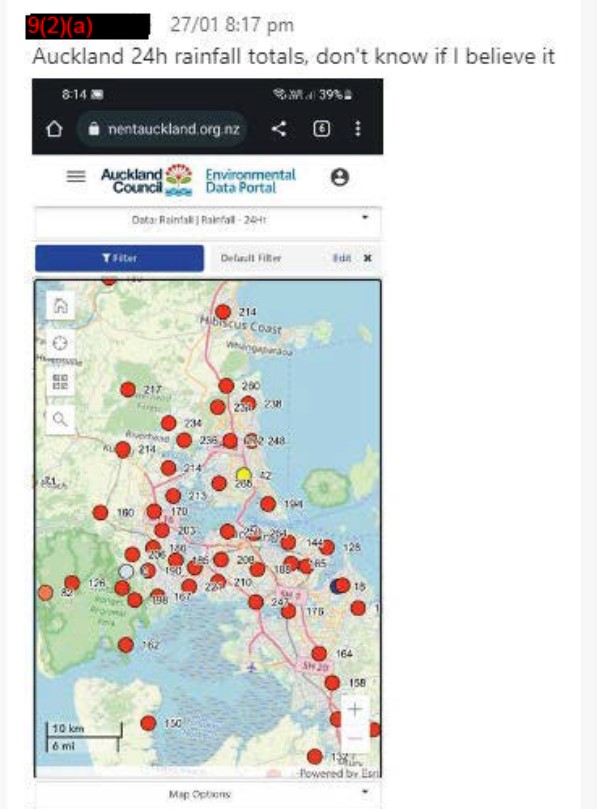Select the red marker labeled 213
Screen dimensions: 598x809
[173, 496]
